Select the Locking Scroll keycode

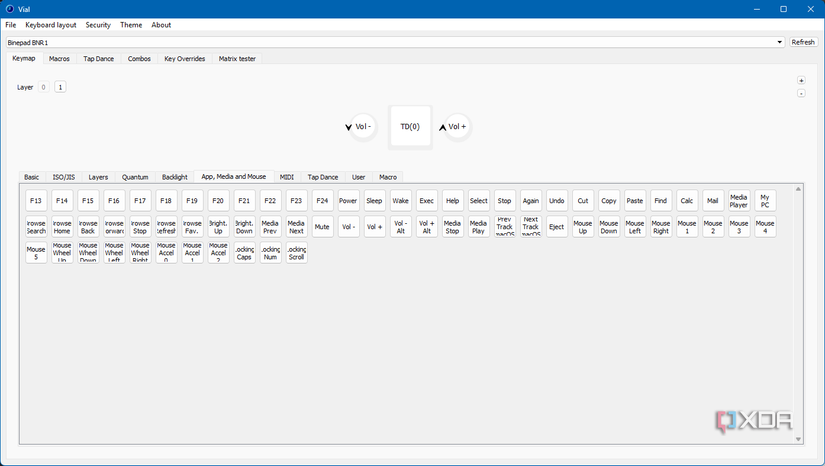(296, 253)
